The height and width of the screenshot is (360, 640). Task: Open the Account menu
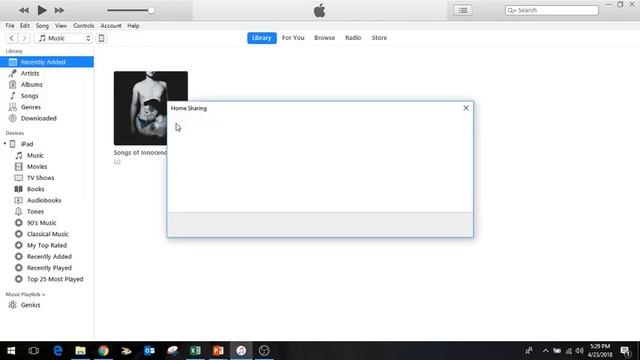(111, 26)
